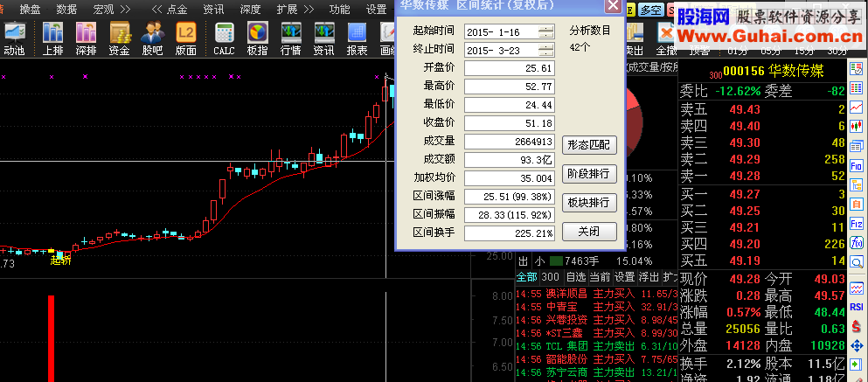Open the 深排 pink bar ranking tool
Screen dimensions: 868x382
click(86, 38)
